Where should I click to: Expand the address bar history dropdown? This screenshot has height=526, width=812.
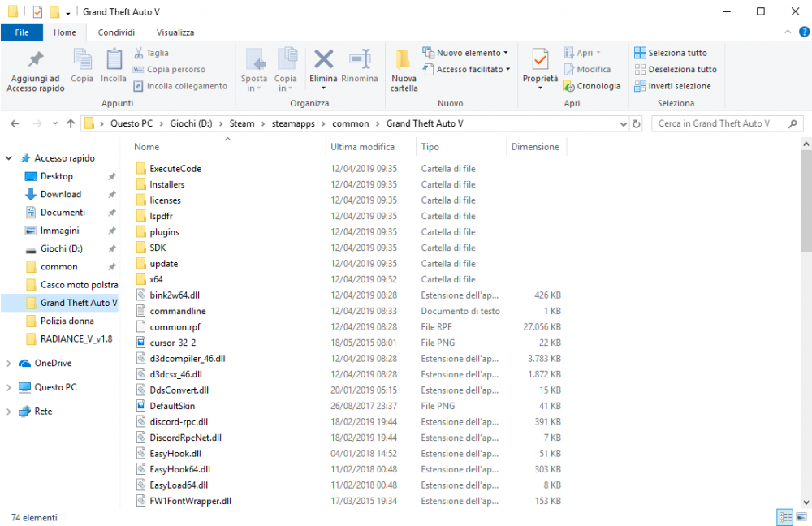click(623, 124)
